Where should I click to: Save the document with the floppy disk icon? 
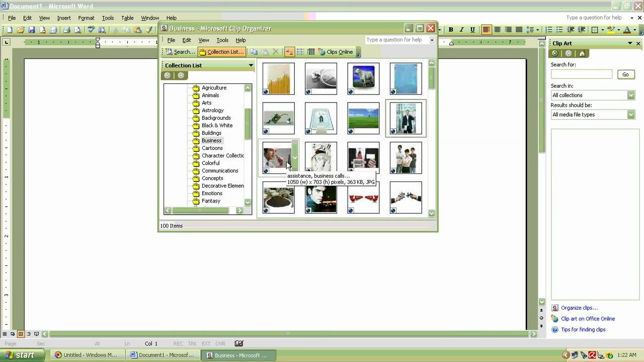pos(32,30)
